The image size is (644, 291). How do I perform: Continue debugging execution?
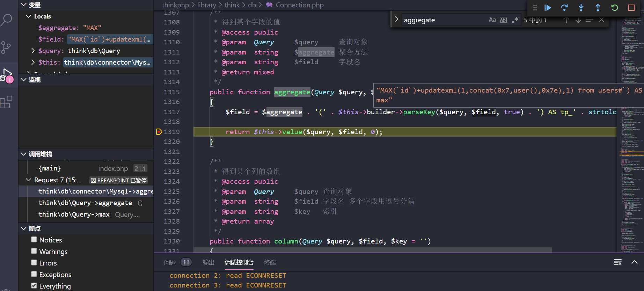pyautogui.click(x=548, y=8)
